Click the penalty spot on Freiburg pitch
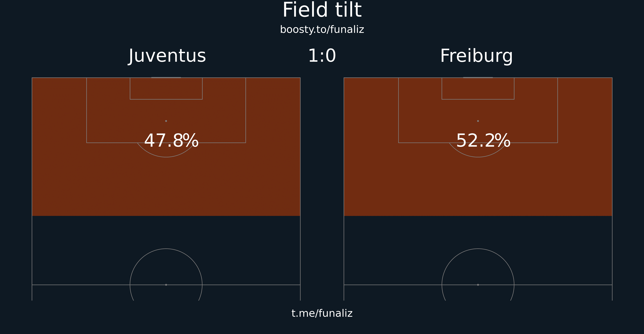Viewport: 644px width, 334px height. click(478, 121)
